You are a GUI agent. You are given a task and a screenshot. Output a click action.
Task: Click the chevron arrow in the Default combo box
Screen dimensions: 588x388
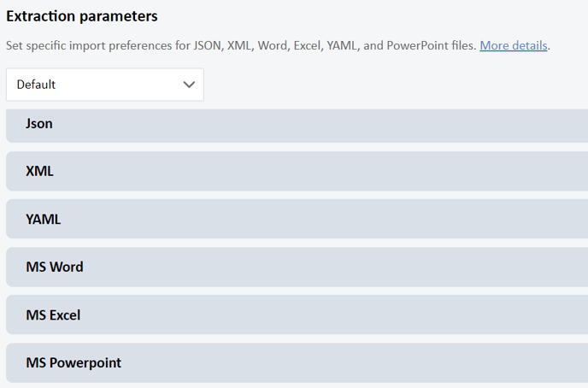click(x=189, y=85)
